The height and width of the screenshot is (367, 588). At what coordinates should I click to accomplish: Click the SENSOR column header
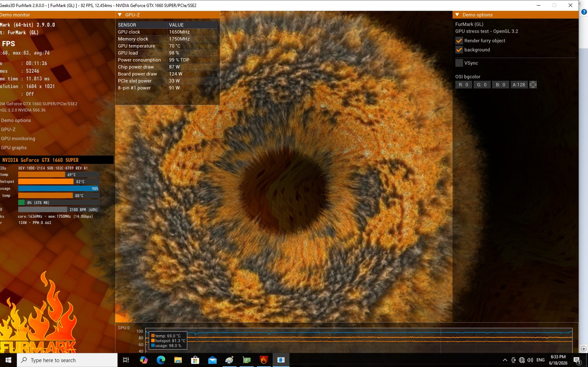click(142, 25)
